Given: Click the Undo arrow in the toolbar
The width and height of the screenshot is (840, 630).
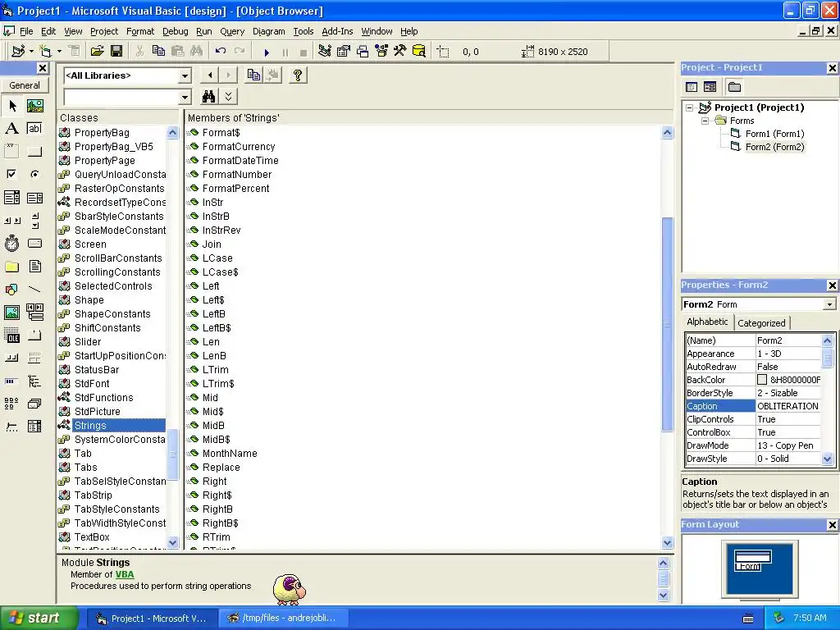Looking at the screenshot, I should pyautogui.click(x=220, y=52).
